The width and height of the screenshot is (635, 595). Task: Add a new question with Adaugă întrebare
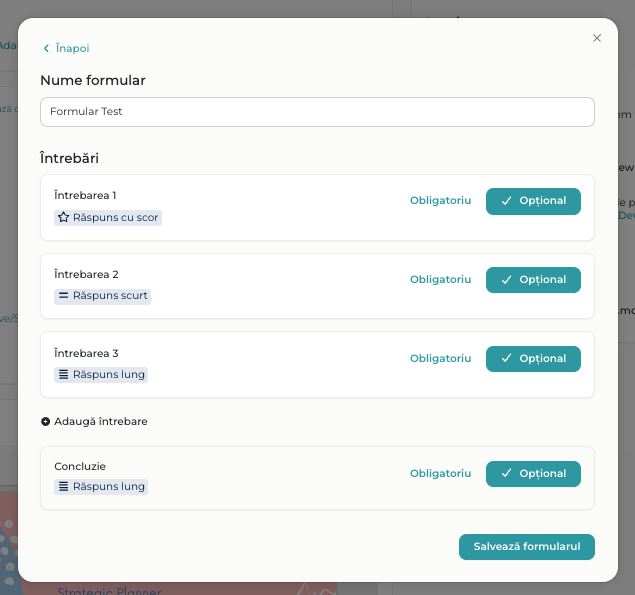100,422
